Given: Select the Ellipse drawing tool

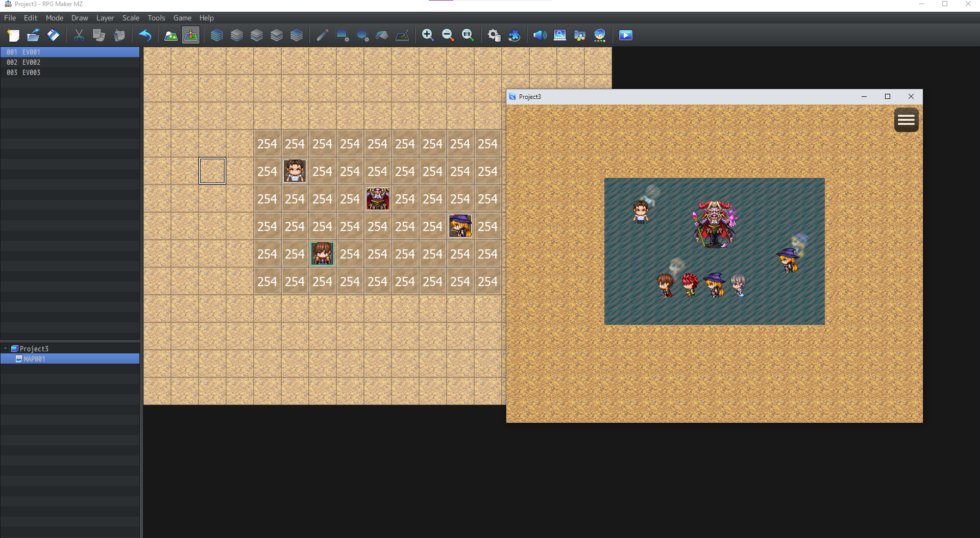Looking at the screenshot, I should (362, 35).
